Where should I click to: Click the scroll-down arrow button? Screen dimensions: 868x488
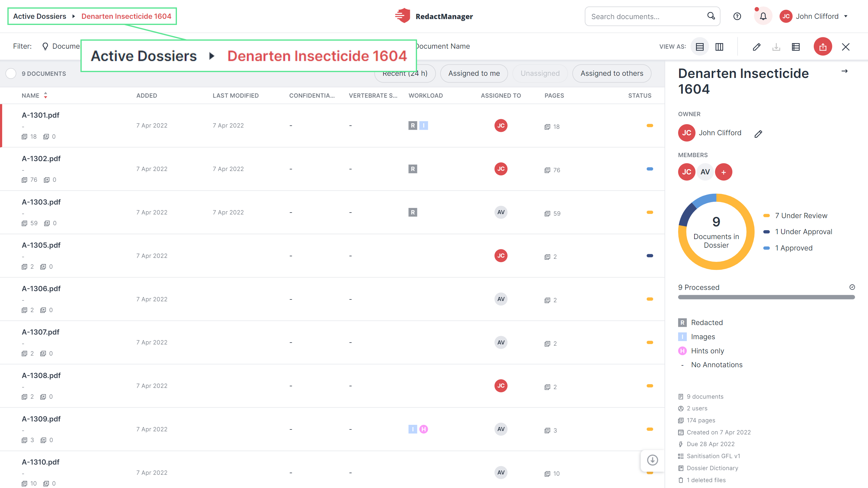[x=652, y=460]
